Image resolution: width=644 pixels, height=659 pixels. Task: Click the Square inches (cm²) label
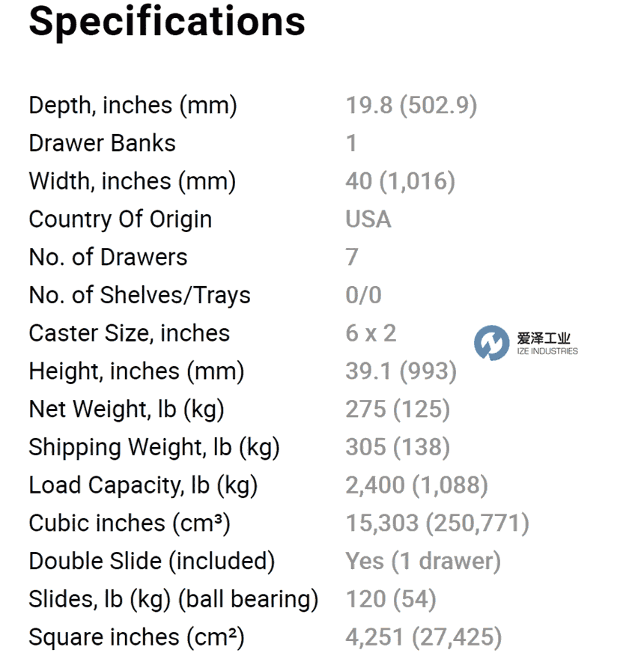(x=136, y=637)
